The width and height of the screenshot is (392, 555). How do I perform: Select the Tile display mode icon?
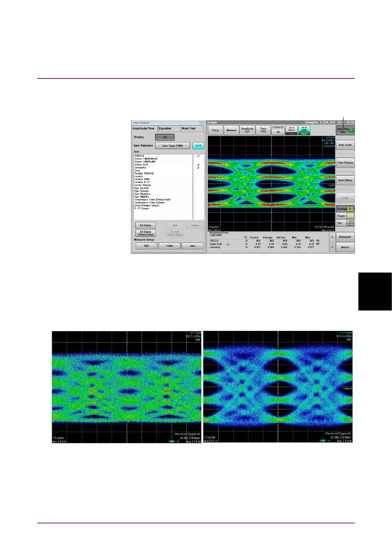pos(350,223)
